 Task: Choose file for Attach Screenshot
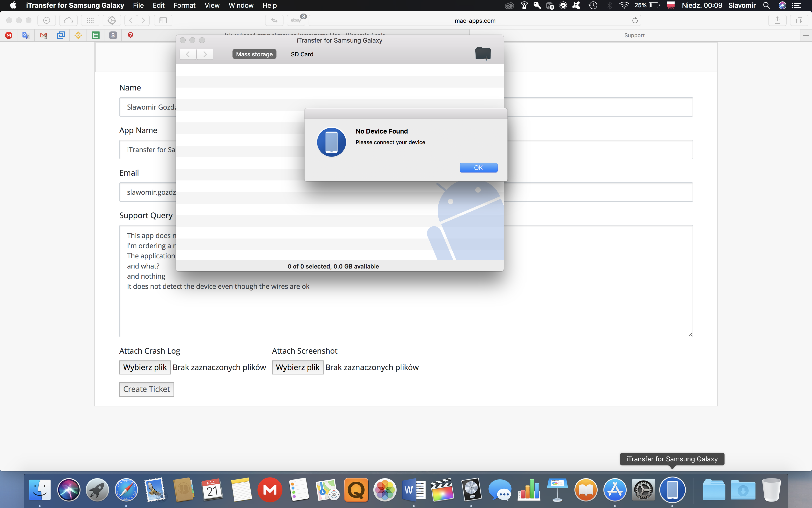(x=298, y=367)
